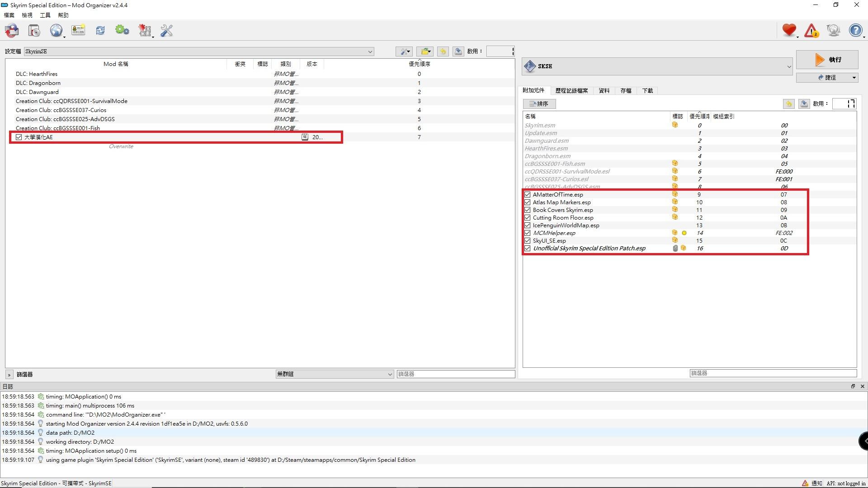Viewport: 868px width, 488px height.
Task: Toggle Book Covers Skyrim.esp checkbox
Action: tap(528, 210)
